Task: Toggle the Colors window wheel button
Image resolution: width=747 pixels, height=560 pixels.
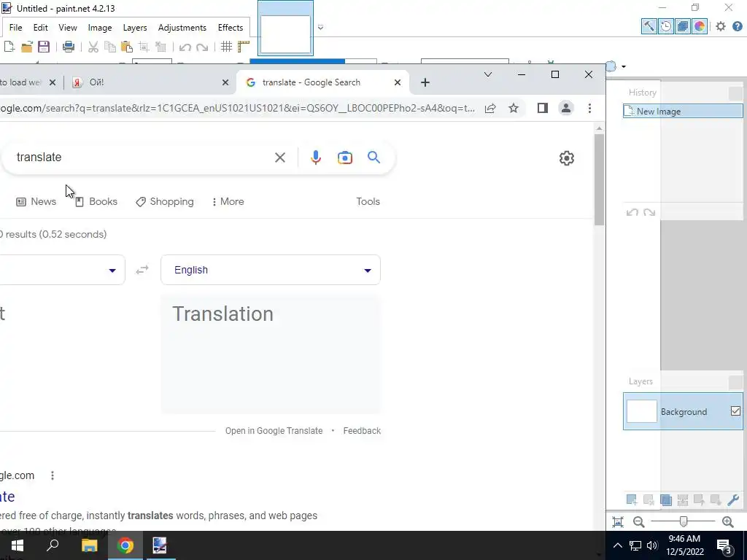Action: tap(700, 27)
